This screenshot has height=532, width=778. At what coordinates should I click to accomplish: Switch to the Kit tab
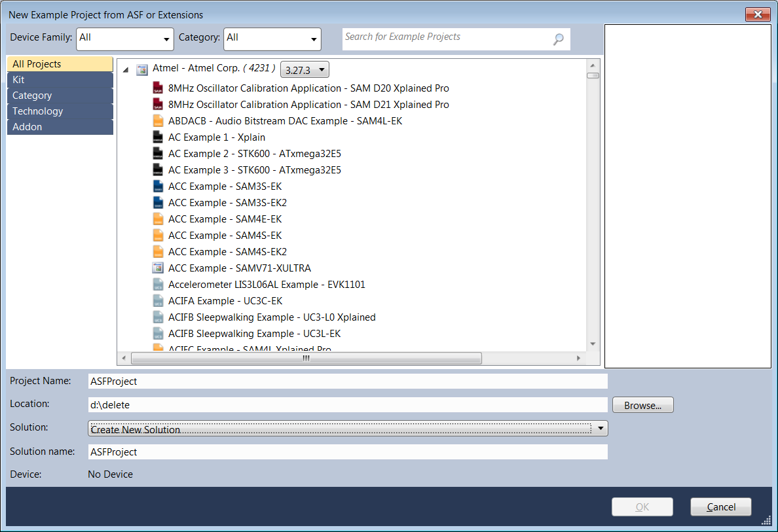pyautogui.click(x=60, y=80)
